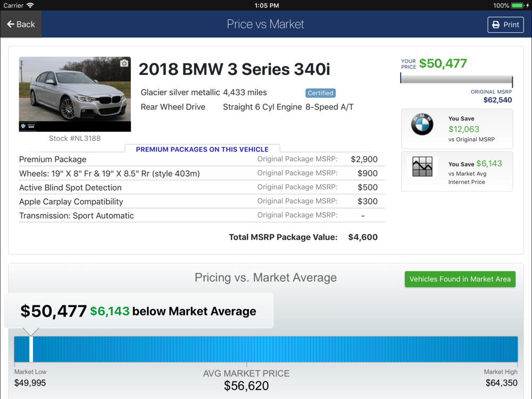
Task: Click Straight 6 Cyl Engine text
Action: tap(262, 107)
